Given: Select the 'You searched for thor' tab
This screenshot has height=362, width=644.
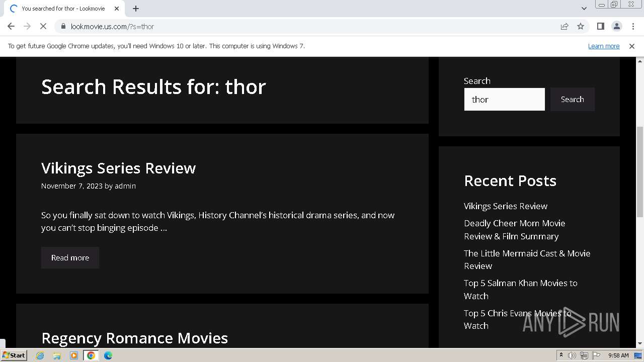Looking at the screenshot, I should (x=63, y=9).
